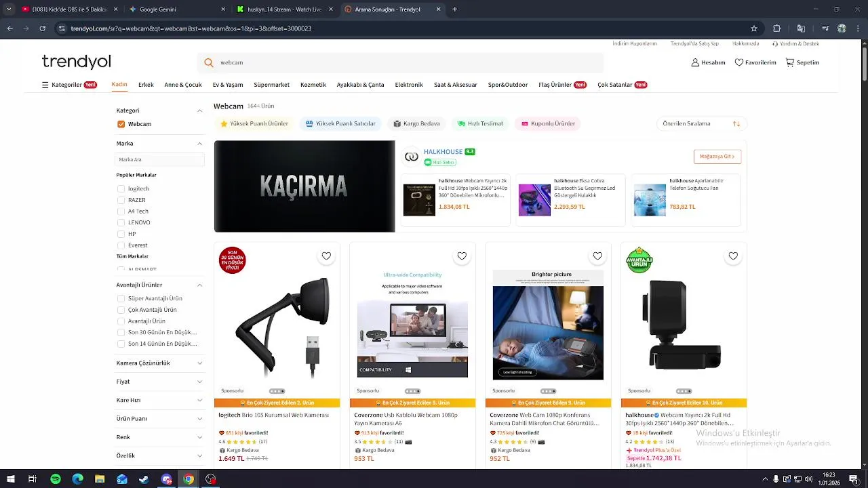Favorite the halkhouse Webcam Yayıncı product
The image size is (868, 488).
coord(733,256)
